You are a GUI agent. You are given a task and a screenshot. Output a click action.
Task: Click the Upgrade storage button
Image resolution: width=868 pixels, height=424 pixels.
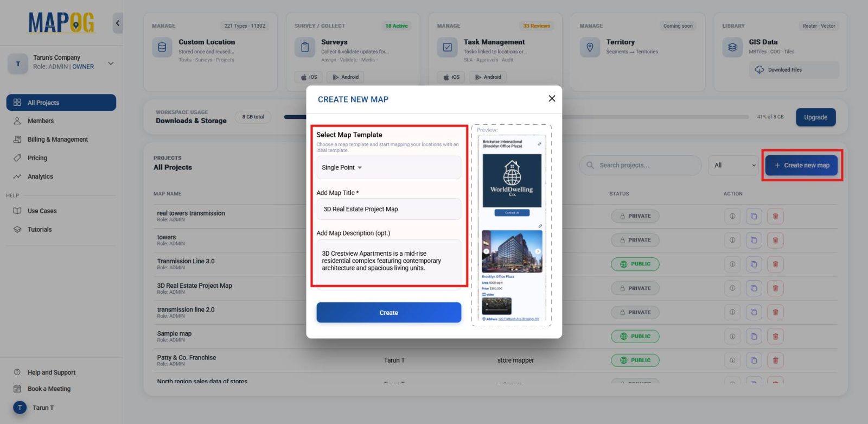click(x=815, y=117)
